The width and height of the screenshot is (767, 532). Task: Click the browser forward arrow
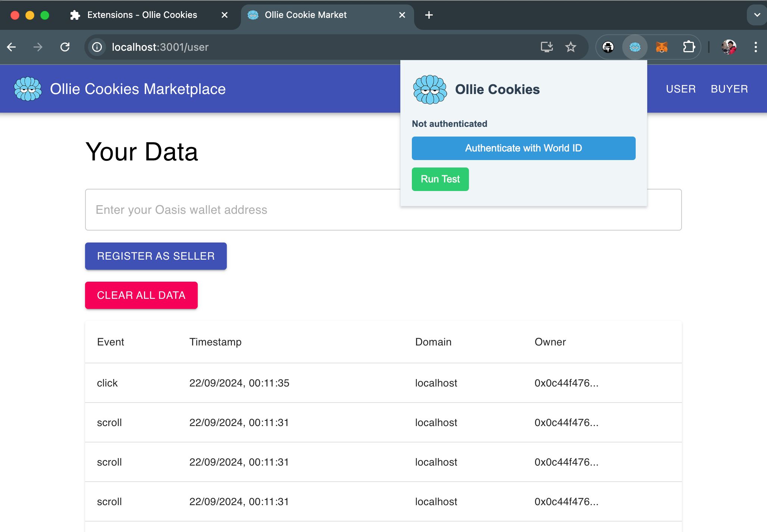pyautogui.click(x=38, y=47)
